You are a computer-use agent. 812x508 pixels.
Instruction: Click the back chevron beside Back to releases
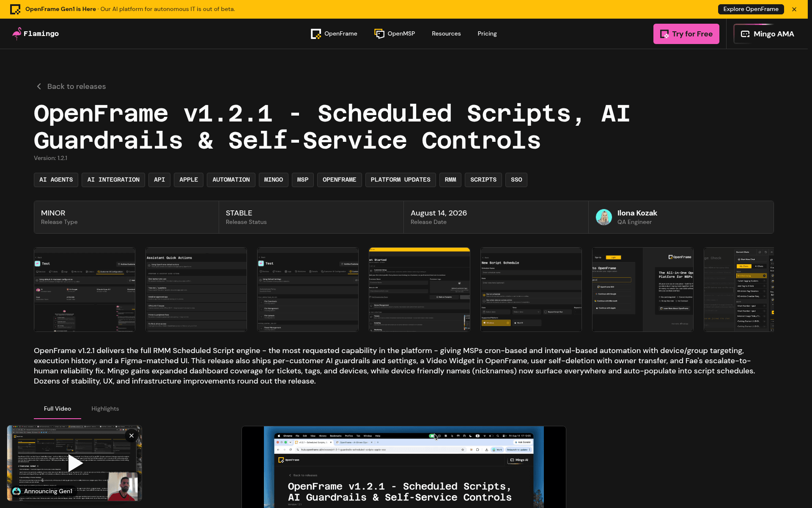point(39,86)
